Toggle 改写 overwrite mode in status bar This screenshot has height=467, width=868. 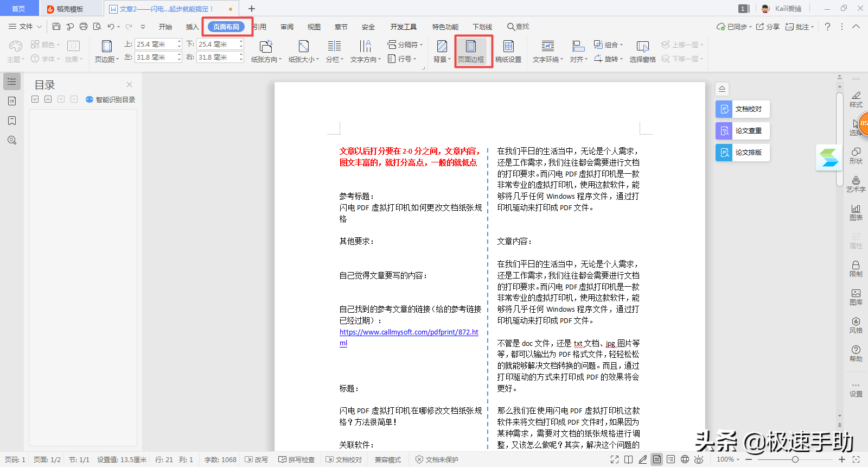(x=257, y=459)
